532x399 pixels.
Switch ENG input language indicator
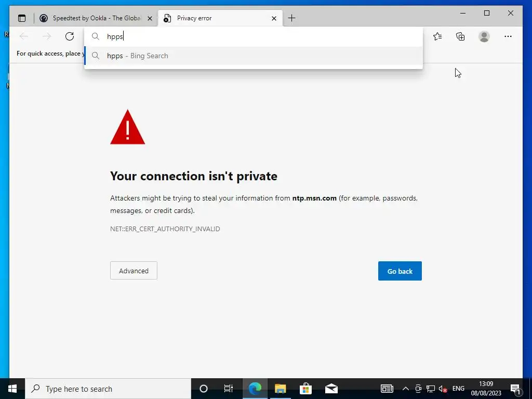tap(458, 389)
